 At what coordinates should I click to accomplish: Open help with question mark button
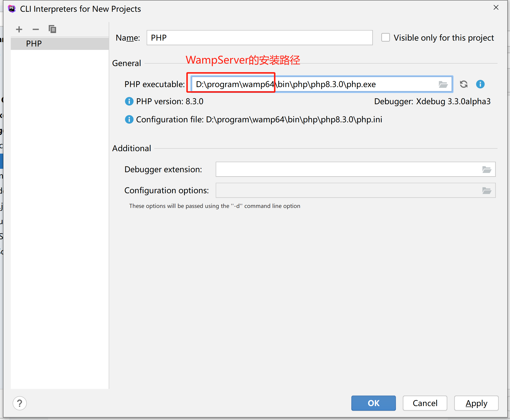pos(20,403)
